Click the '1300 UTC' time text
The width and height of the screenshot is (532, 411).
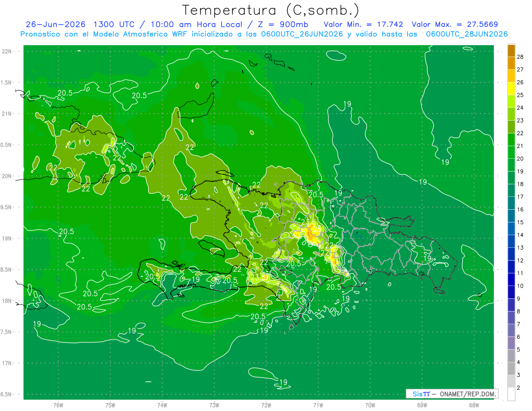(x=113, y=24)
